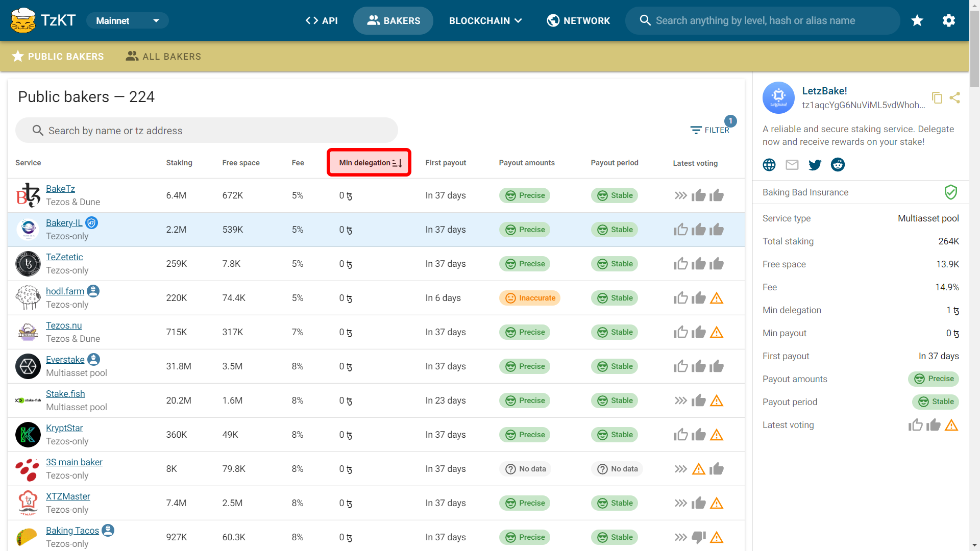Open KryptStar baker link
The image size is (980, 551).
pos(64,428)
